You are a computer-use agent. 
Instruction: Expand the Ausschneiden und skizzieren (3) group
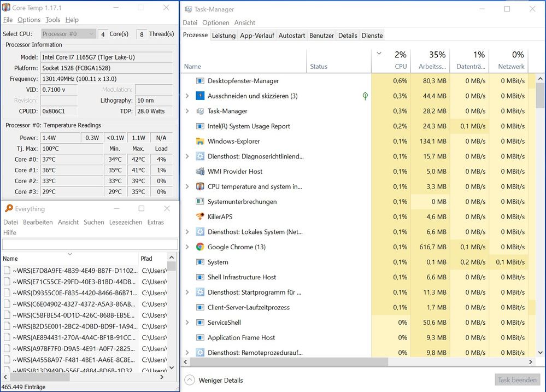[x=187, y=96]
